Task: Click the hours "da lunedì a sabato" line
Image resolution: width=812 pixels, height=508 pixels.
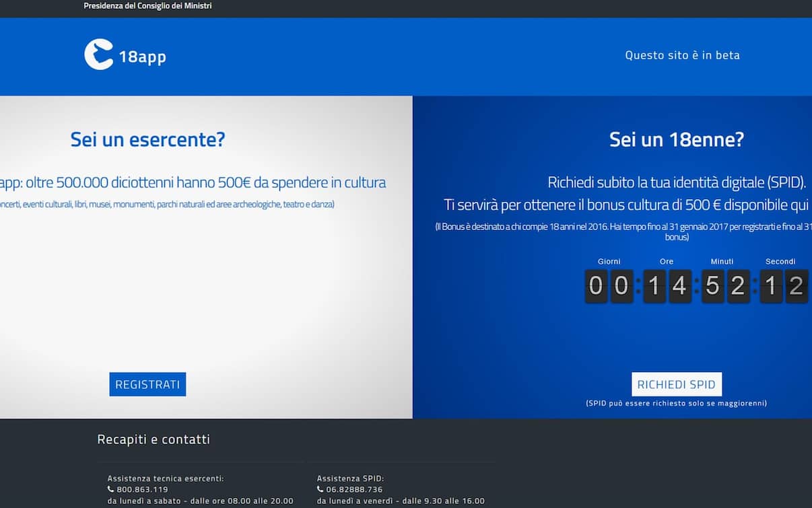Action: coord(201,501)
